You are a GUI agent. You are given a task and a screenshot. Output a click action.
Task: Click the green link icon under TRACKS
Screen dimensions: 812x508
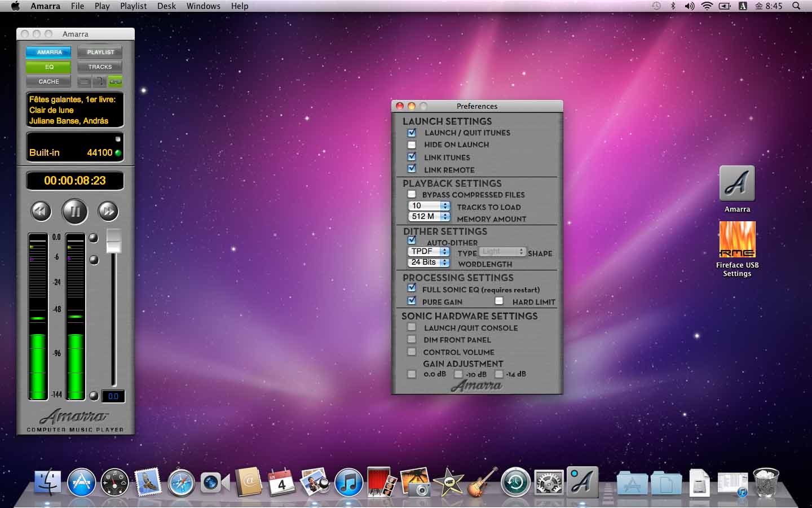coord(115,81)
